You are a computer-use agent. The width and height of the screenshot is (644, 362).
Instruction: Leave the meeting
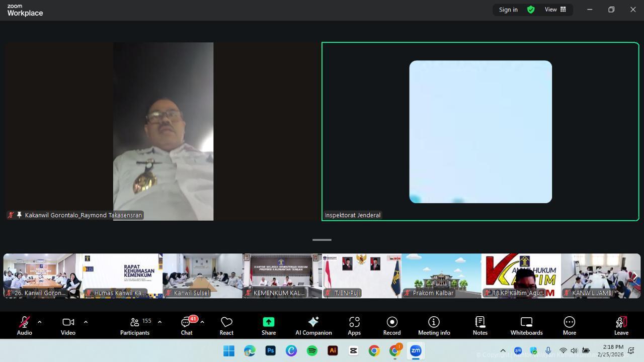tap(621, 325)
